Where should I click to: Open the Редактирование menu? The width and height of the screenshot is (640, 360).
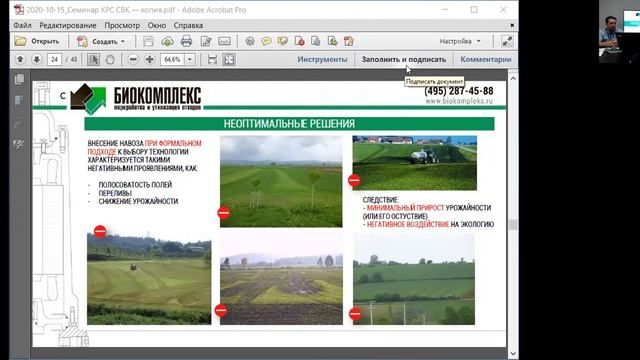[68, 25]
